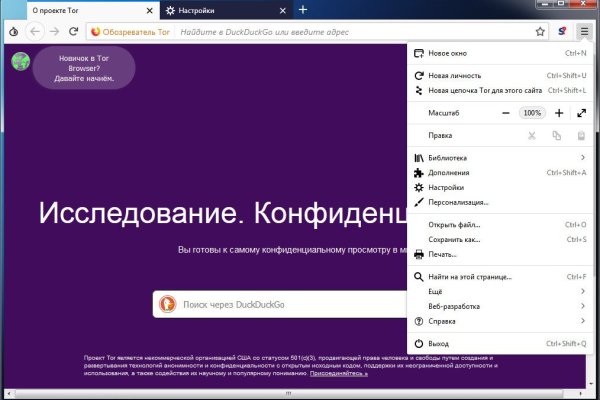Viewport: 600px width, 400px height.
Task: Click the zoom in plus button
Action: (558, 113)
